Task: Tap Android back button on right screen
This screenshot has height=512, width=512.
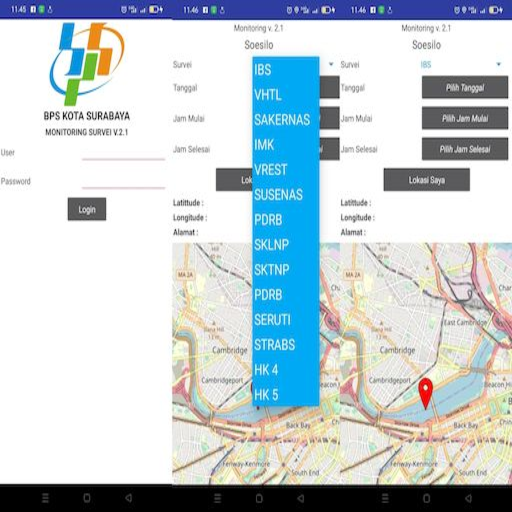Action: pos(468,498)
